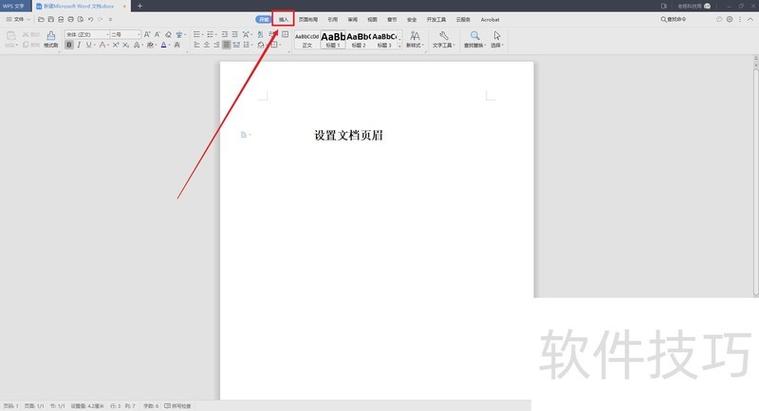This screenshot has height=411, width=759.
Task: Click the font color A icon
Action: [x=164, y=45]
